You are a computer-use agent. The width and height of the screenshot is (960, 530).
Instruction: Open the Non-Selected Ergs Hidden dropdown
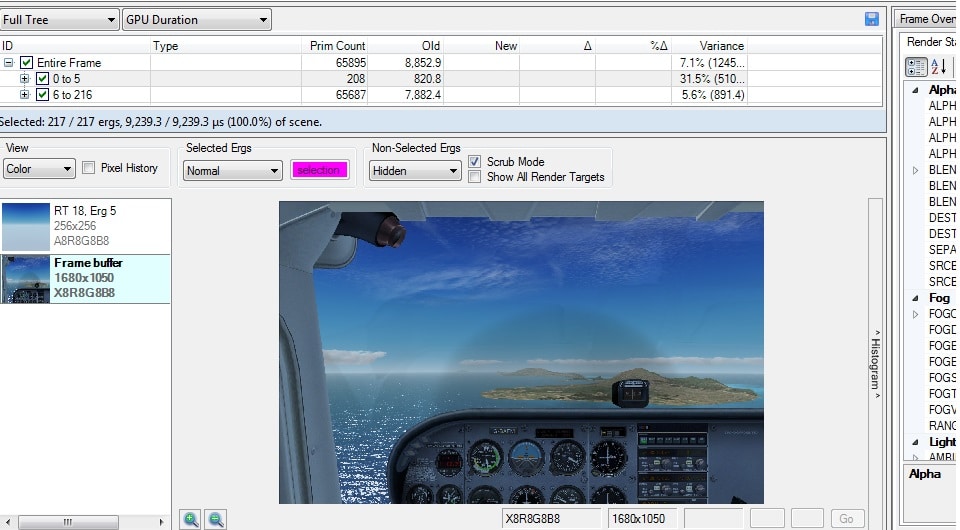click(x=414, y=171)
